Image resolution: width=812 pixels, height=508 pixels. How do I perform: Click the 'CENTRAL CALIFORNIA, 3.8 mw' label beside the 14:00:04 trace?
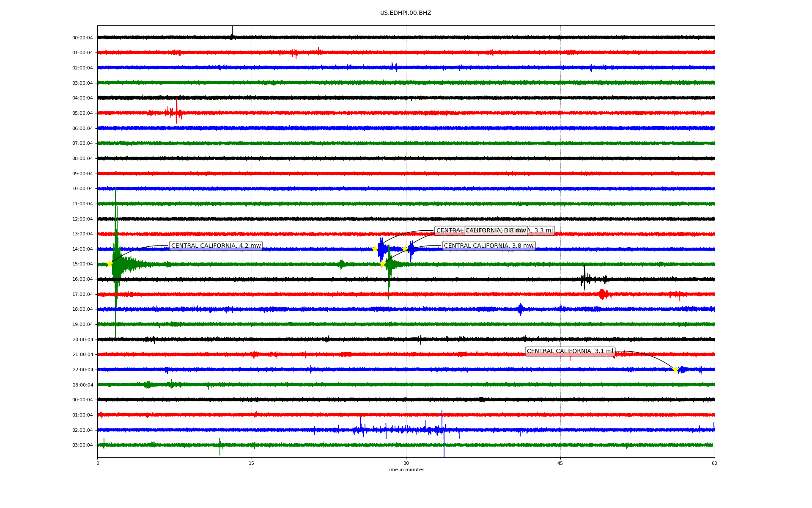pyautogui.click(x=488, y=246)
